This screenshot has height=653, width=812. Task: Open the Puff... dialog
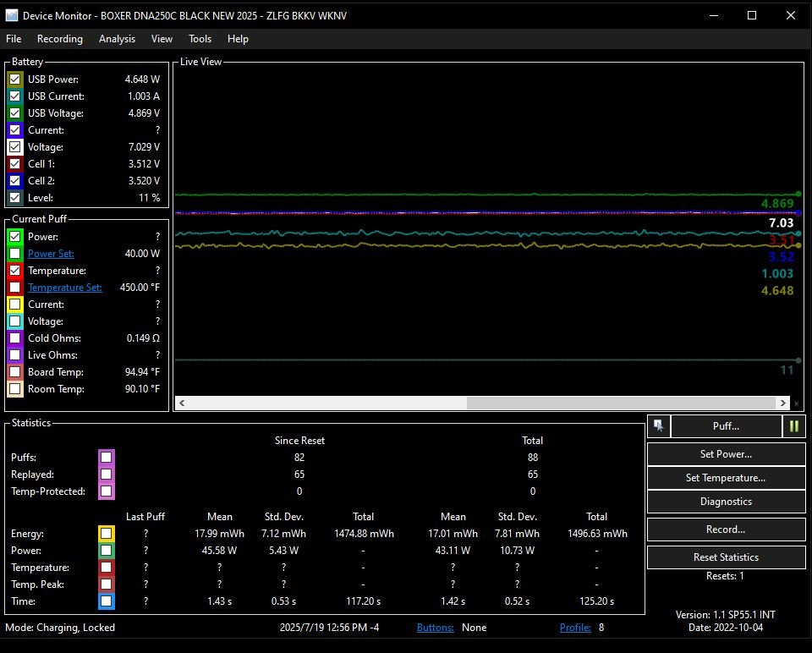(726, 426)
